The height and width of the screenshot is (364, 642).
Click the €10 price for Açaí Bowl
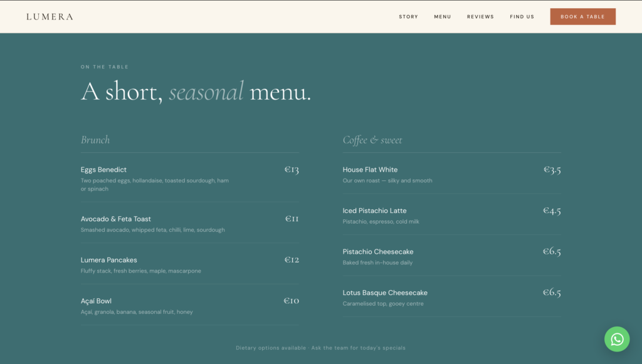coord(292,301)
